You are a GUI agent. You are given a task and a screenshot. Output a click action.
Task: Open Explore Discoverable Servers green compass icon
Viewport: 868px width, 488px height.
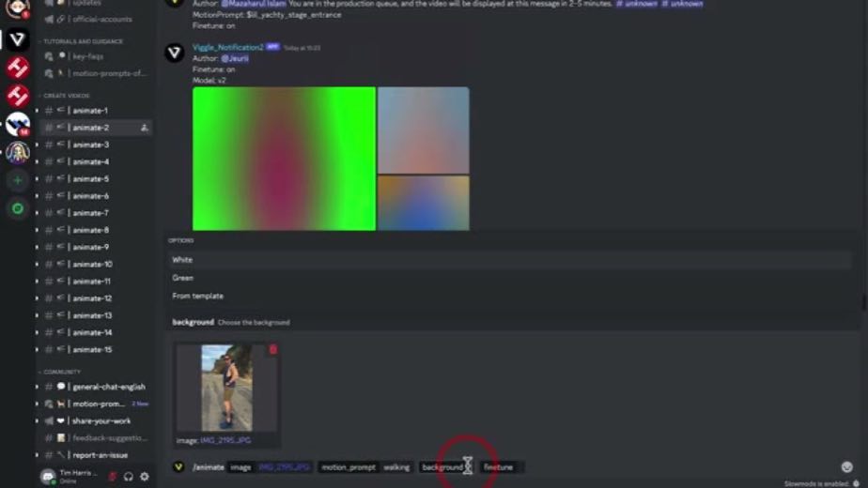pos(17,208)
